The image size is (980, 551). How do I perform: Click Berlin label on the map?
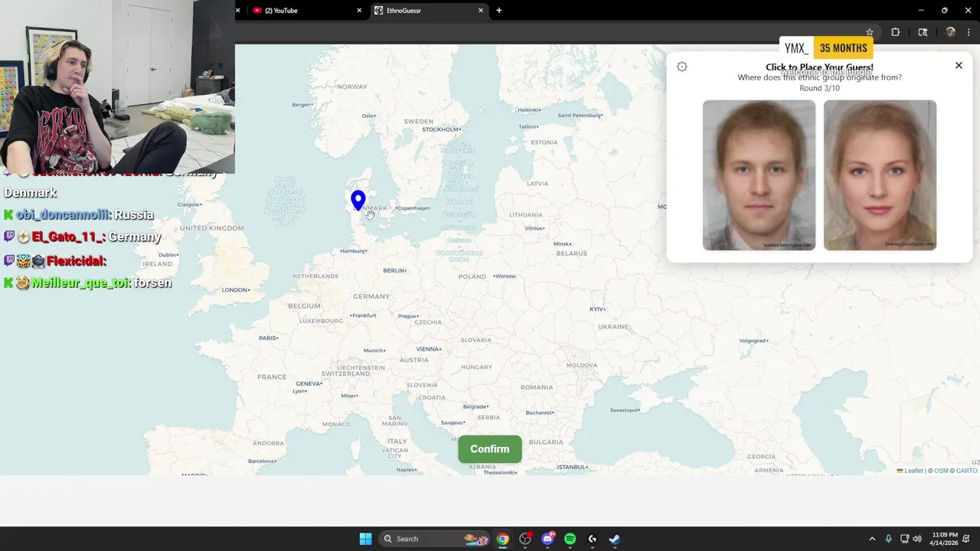[394, 270]
